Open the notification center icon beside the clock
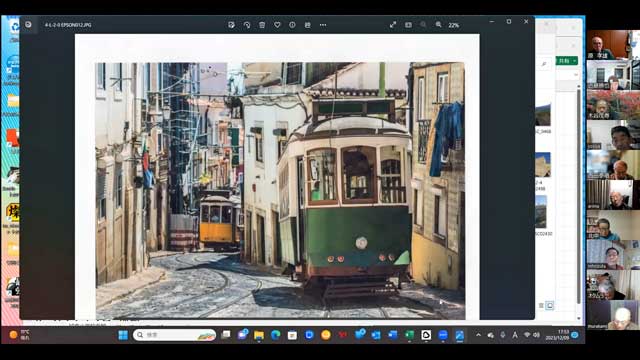 point(575,335)
